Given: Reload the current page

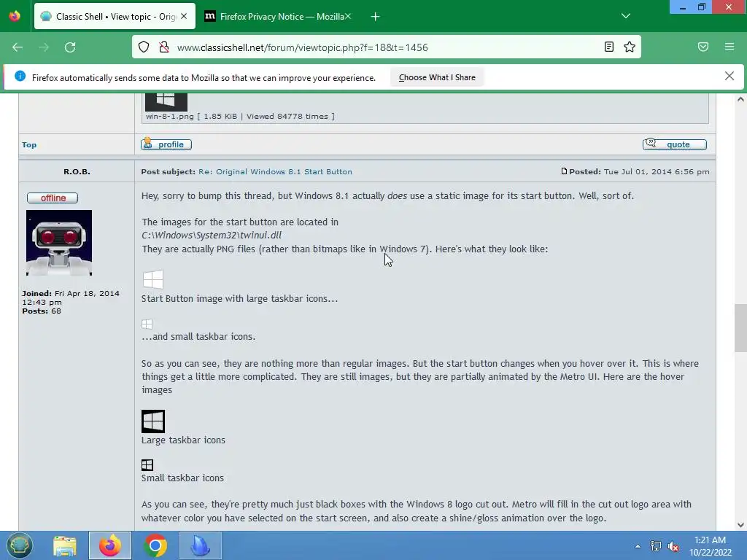Looking at the screenshot, I should point(70,47).
